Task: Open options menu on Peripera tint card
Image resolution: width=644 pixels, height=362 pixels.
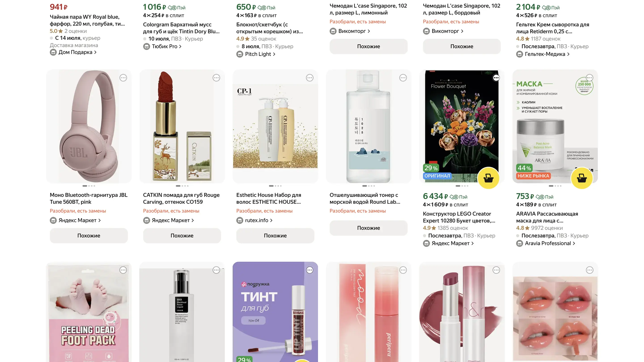Action: coord(403,270)
